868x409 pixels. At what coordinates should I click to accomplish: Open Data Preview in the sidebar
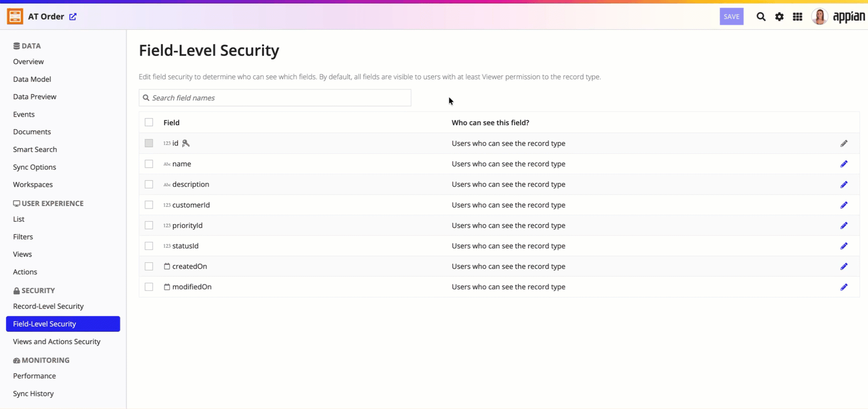[x=35, y=97]
